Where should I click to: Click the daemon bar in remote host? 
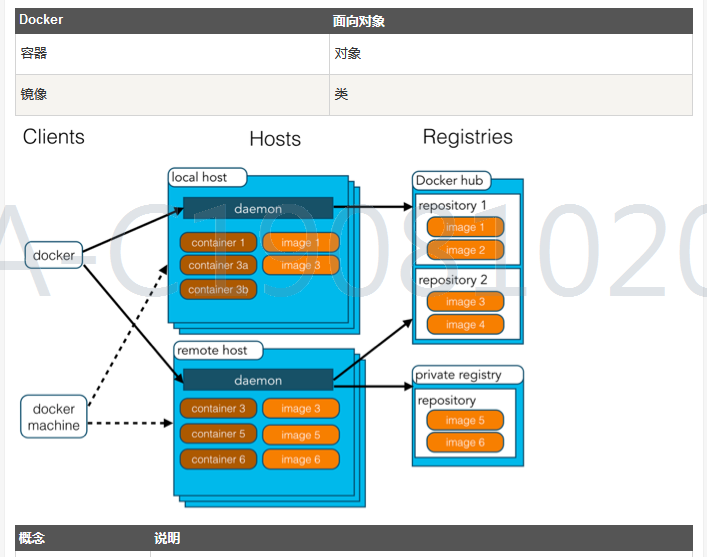[x=258, y=380]
